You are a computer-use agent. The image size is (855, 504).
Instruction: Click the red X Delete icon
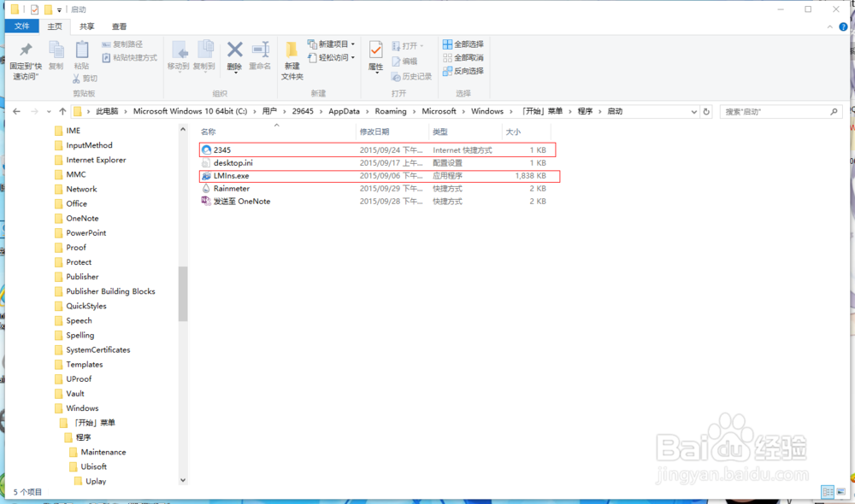(234, 50)
